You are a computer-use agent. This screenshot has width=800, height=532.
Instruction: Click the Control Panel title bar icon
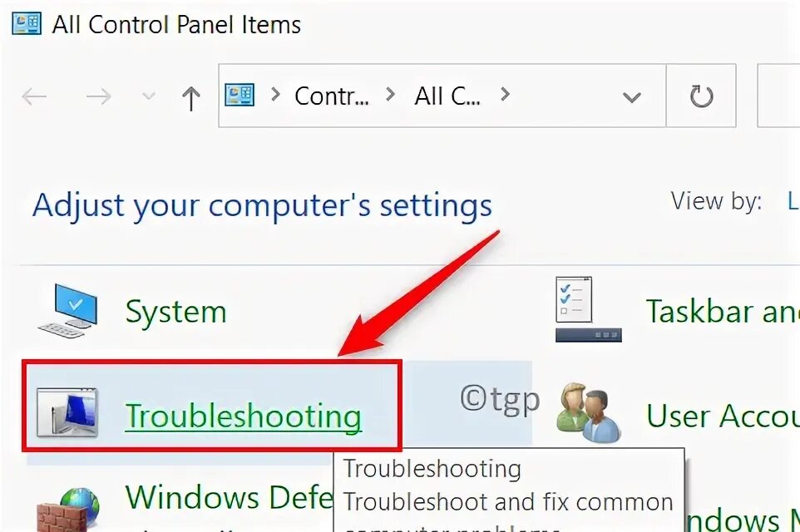27,23
